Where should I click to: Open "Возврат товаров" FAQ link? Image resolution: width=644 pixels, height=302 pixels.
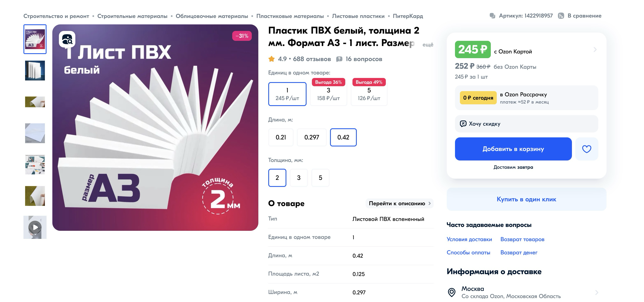[x=522, y=239]
